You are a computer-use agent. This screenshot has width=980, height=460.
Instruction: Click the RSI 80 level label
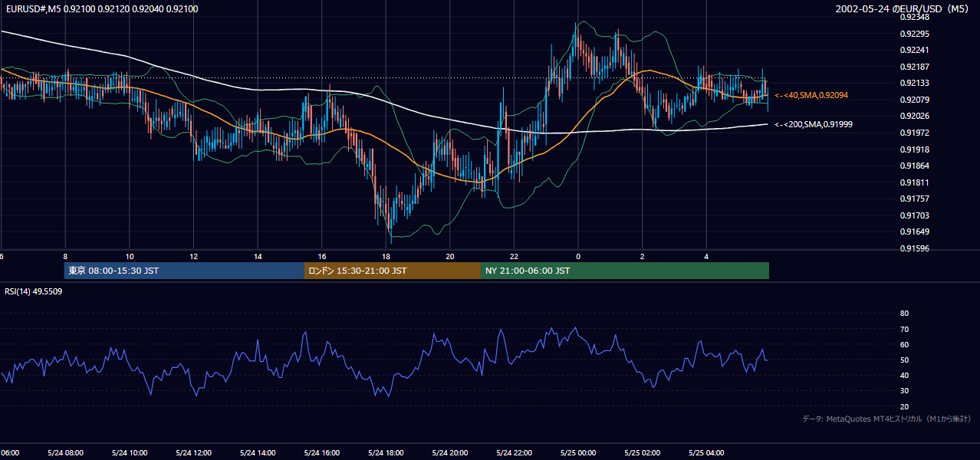pos(904,314)
